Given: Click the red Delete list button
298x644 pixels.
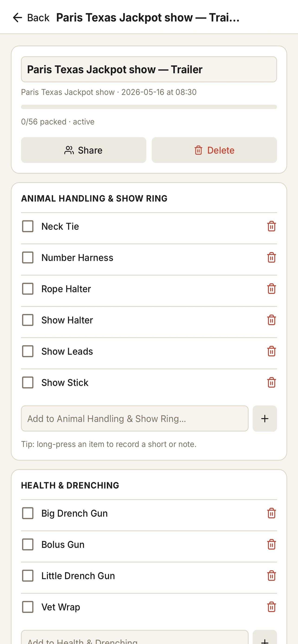Looking at the screenshot, I should 214,150.
